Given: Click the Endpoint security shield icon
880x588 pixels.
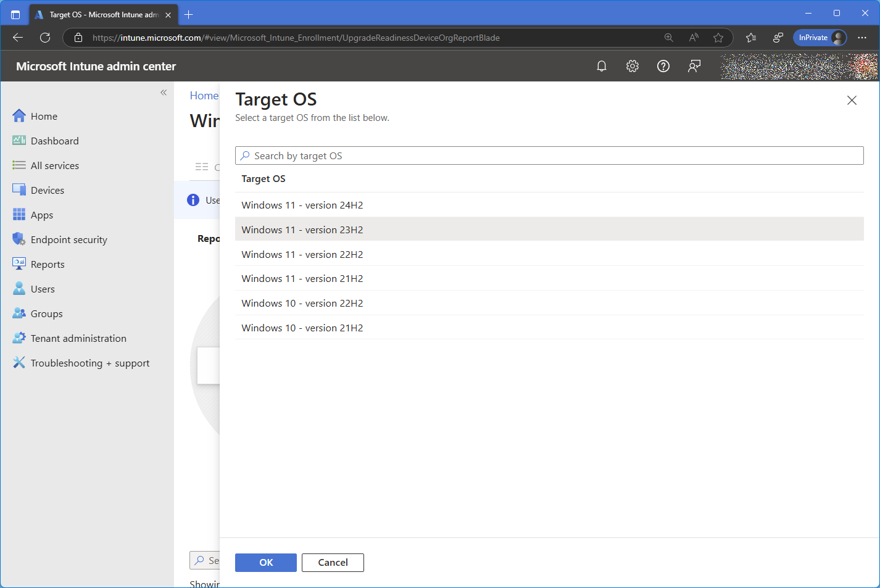Looking at the screenshot, I should (x=19, y=239).
